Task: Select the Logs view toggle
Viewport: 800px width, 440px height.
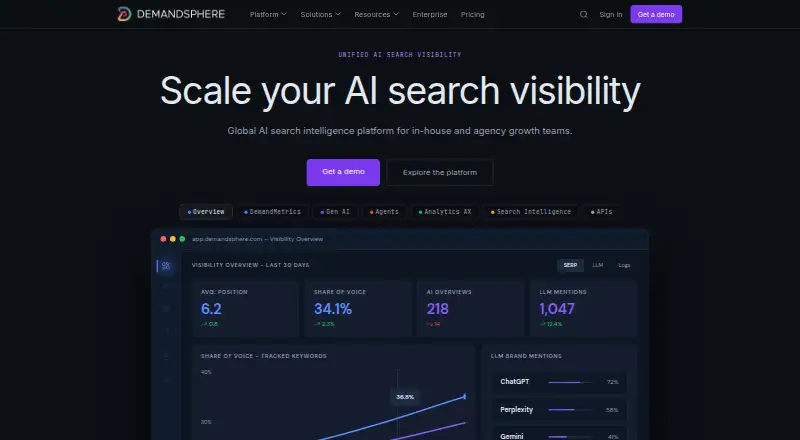Action: click(x=624, y=265)
